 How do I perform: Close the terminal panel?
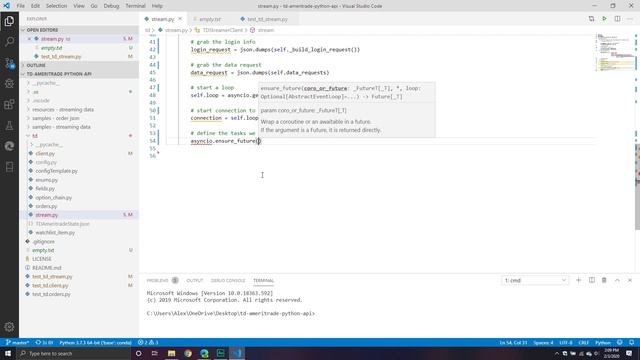click(x=630, y=280)
